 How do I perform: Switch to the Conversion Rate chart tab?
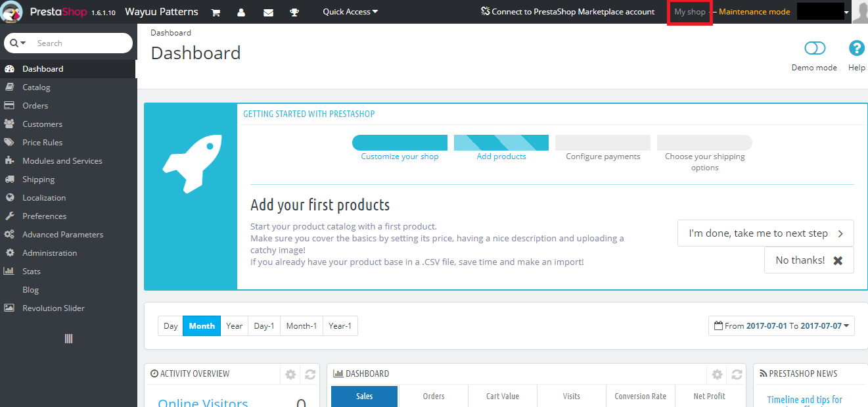pyautogui.click(x=641, y=396)
